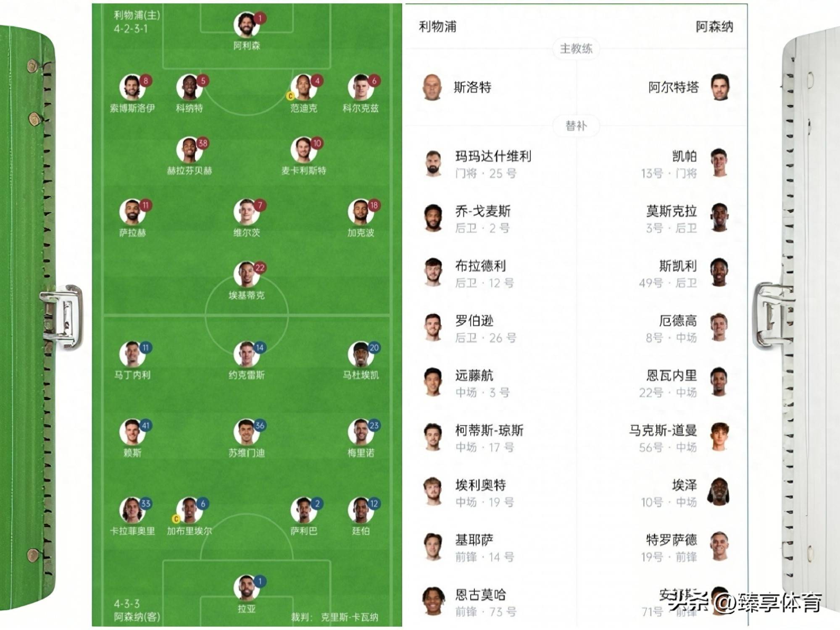
Task: Click Alisson (阿利森) goalkeeper avatar
Action: [x=246, y=25]
